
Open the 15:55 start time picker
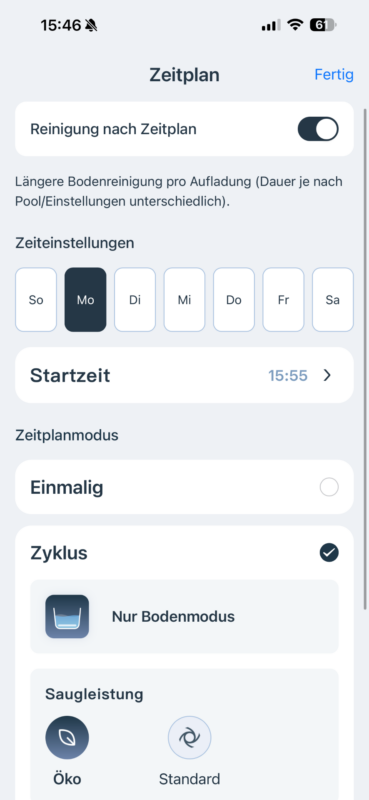coord(288,376)
